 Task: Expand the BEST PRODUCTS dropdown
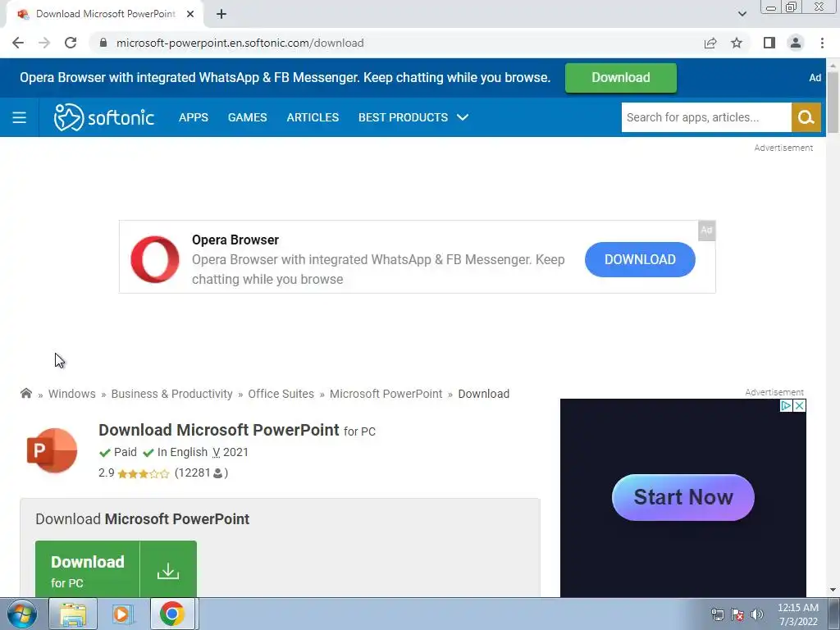413,117
